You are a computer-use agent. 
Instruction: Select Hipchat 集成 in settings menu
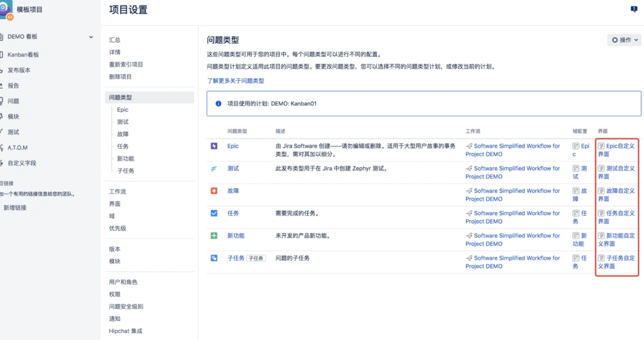tap(126, 331)
